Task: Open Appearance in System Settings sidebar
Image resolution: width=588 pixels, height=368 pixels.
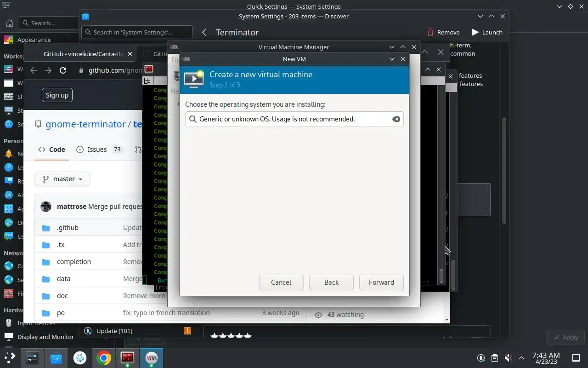Action: [34, 40]
